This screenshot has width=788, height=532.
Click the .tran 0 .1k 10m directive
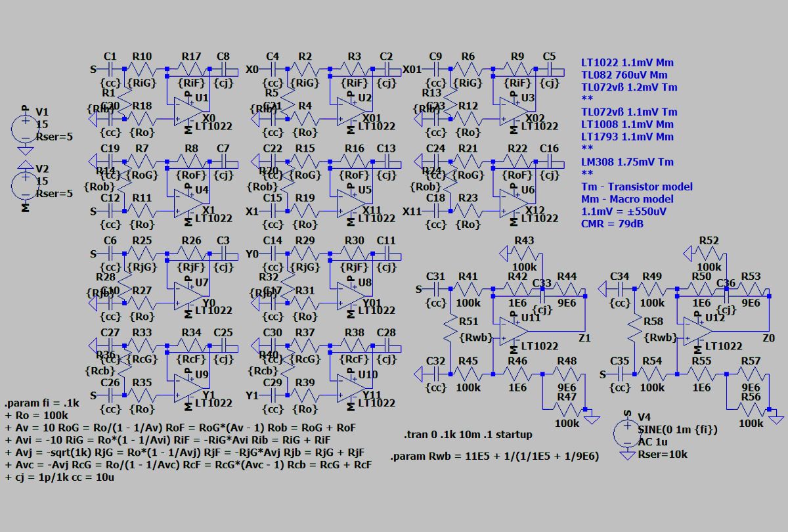[467, 434]
